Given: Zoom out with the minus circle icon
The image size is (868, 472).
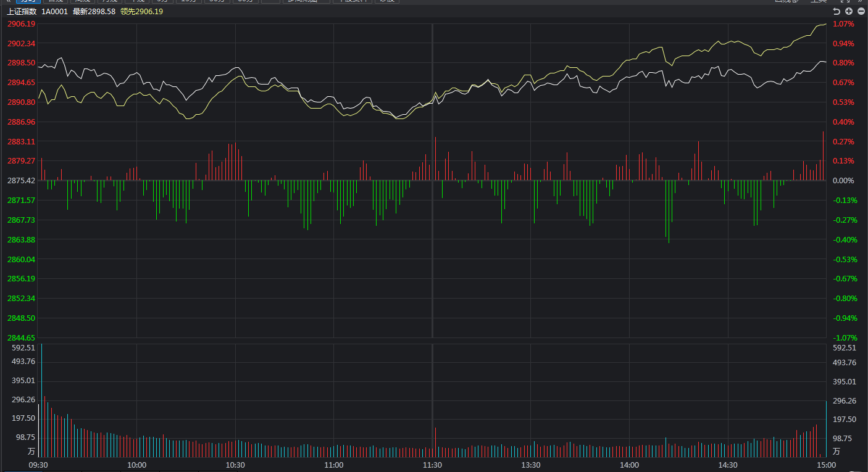Looking at the screenshot, I should 861,11.
